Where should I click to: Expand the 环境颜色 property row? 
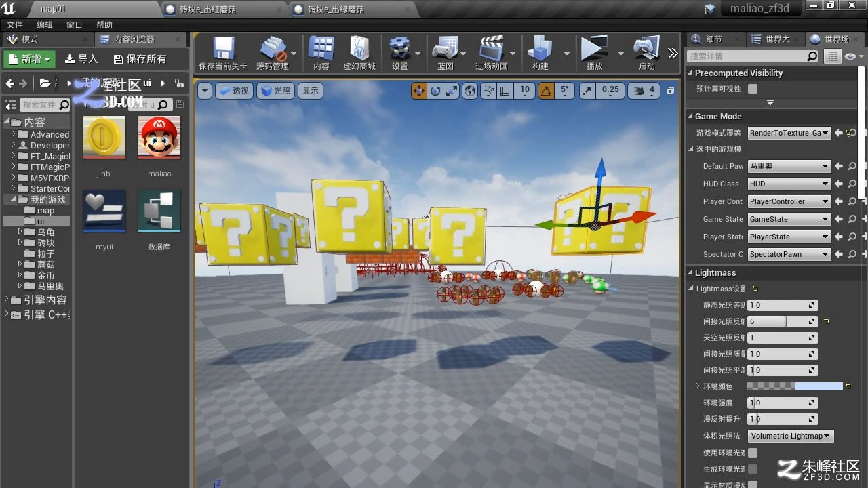point(697,386)
